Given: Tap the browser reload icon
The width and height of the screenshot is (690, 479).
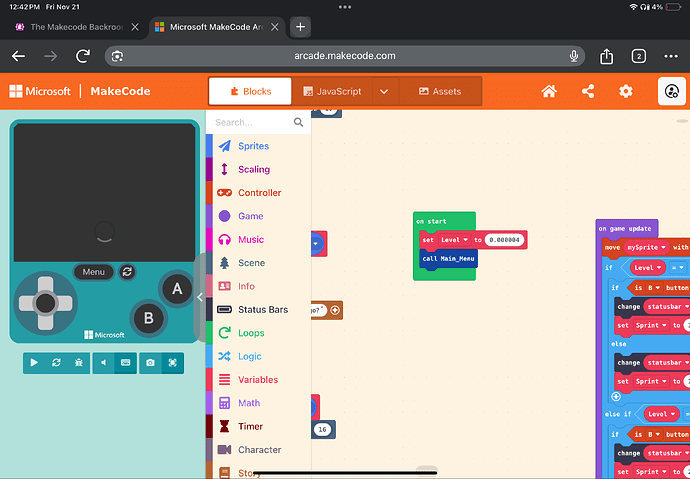Looking at the screenshot, I should tap(83, 56).
